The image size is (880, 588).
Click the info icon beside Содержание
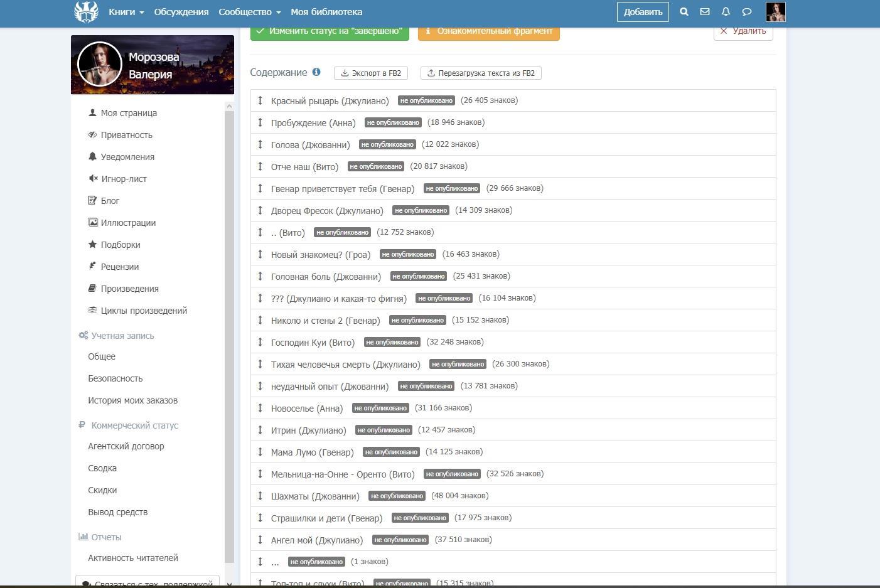click(316, 72)
